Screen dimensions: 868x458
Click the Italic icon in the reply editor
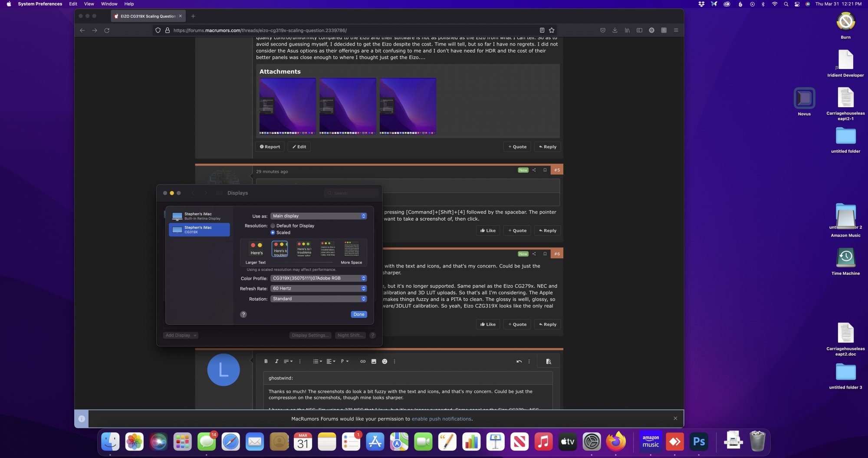click(276, 361)
